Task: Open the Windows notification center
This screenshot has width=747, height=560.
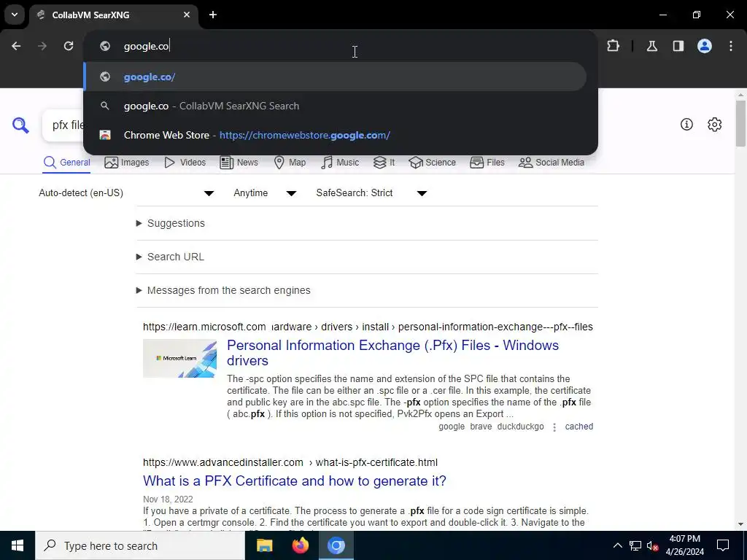Action: pyautogui.click(x=723, y=545)
